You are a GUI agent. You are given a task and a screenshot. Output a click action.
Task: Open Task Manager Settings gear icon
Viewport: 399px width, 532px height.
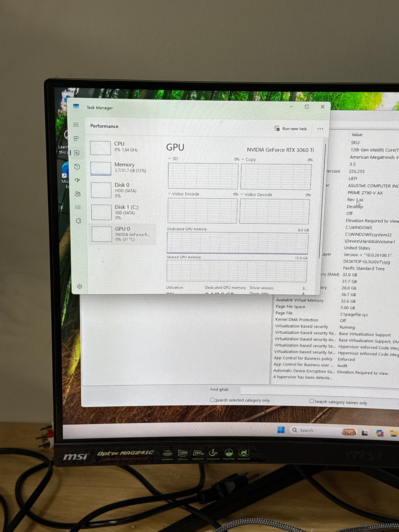(x=80, y=286)
